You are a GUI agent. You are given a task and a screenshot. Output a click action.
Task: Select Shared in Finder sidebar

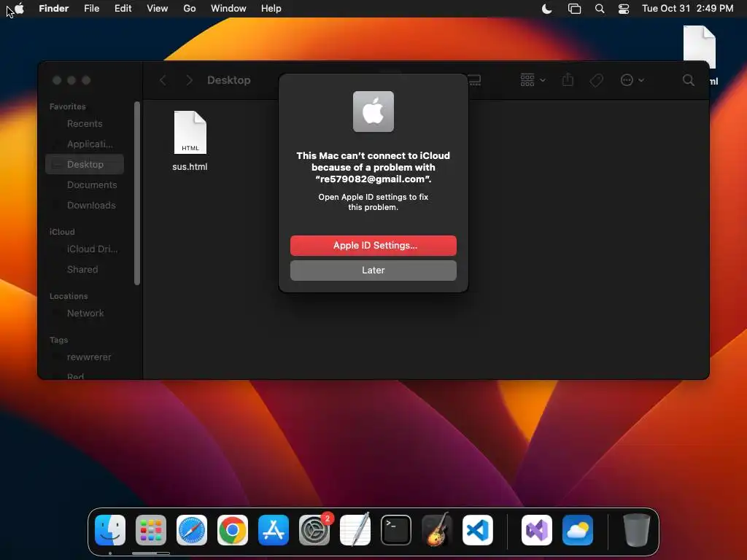click(85, 270)
